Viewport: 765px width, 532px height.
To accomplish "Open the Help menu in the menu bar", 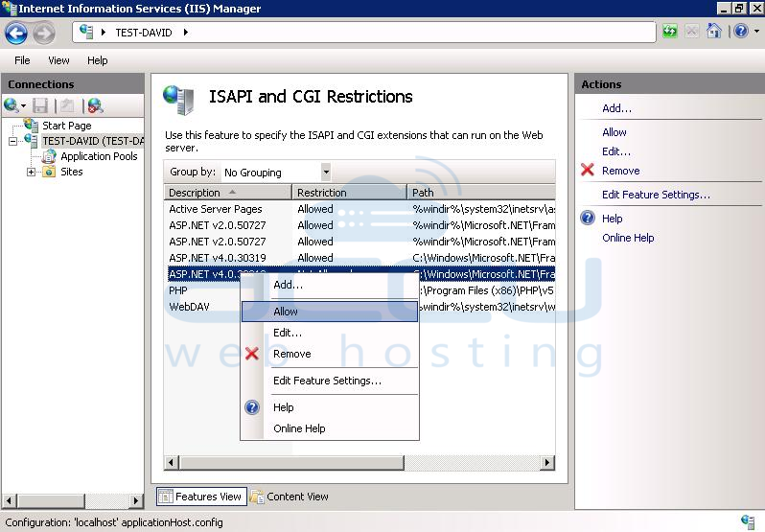I will 97,60.
